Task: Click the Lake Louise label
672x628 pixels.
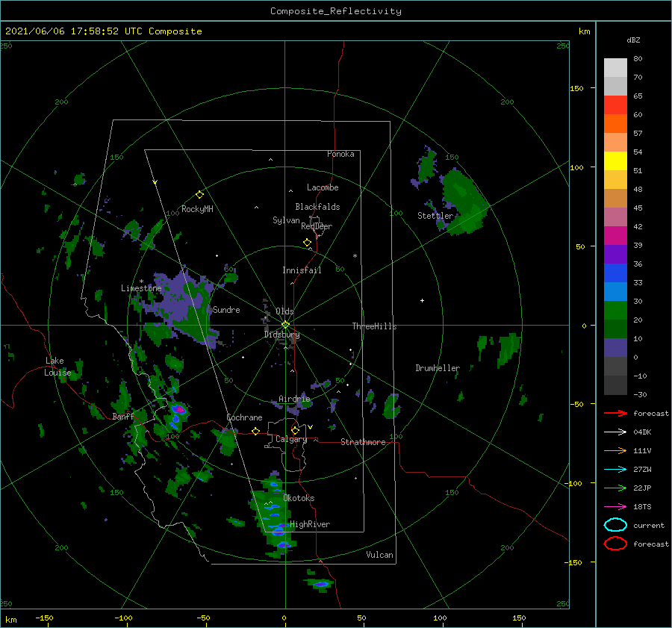Action: [x=57, y=367]
